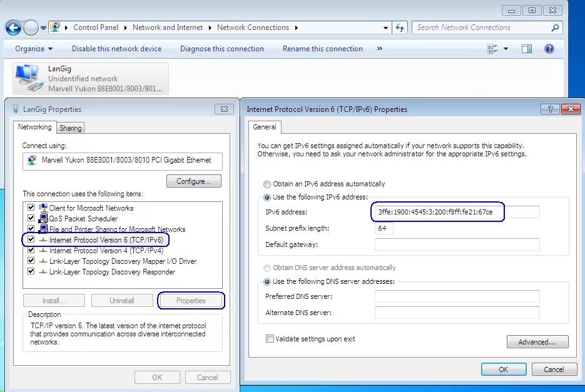The width and height of the screenshot is (585, 392).
Task: Switch to the Networking tab
Action: [34, 127]
